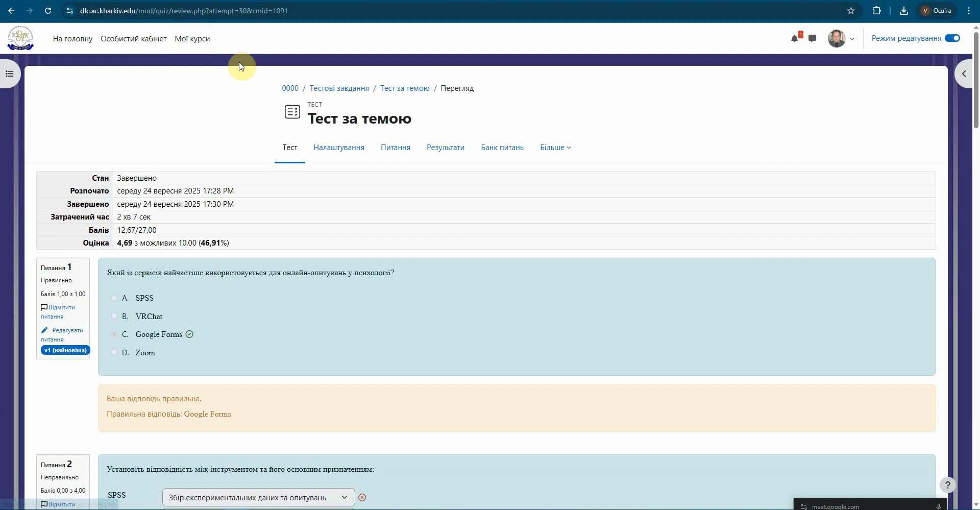Toggle the Режим редагування switch

(x=952, y=38)
